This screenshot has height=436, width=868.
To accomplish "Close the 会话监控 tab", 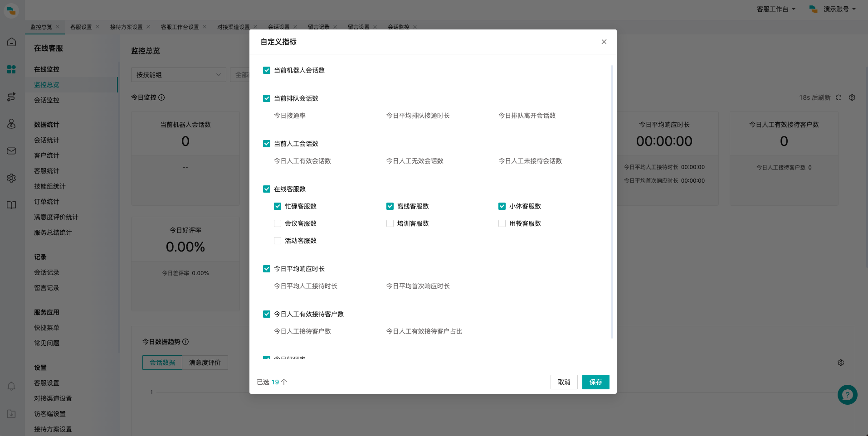I will pos(415,27).
